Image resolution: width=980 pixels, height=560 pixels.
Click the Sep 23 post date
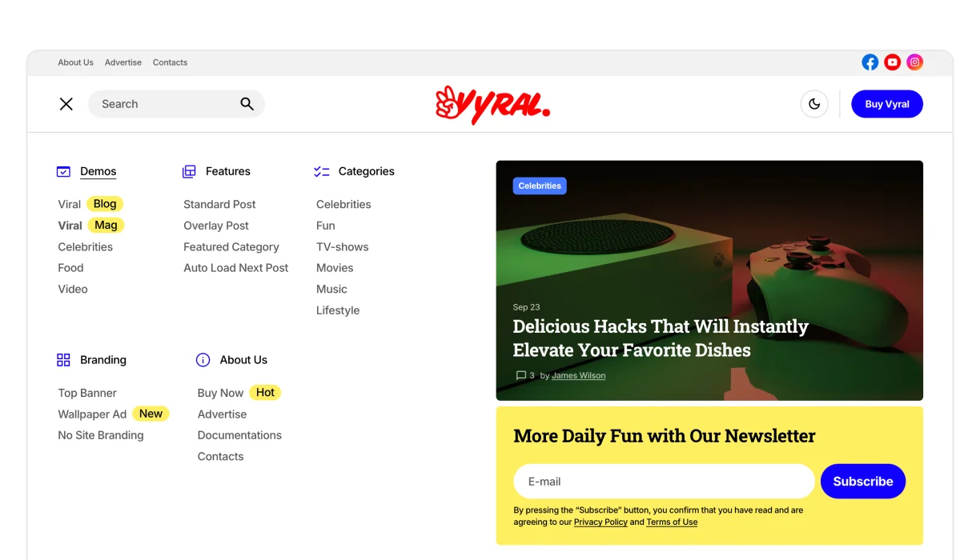point(526,307)
